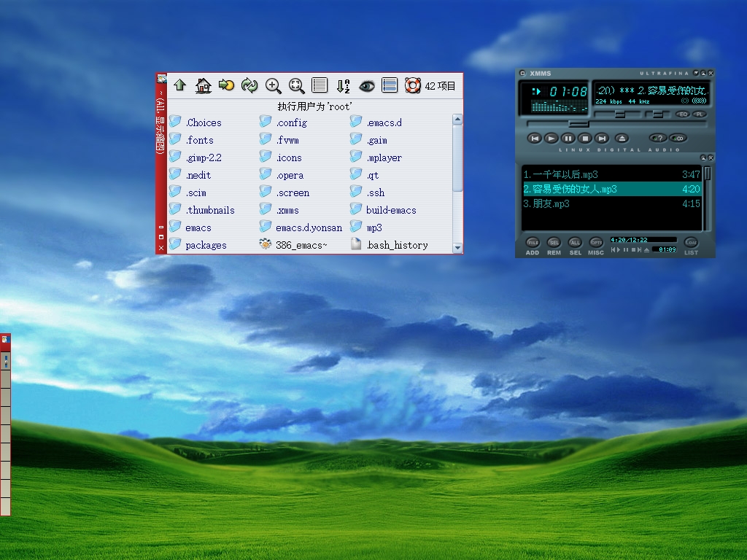Toggle XMMS main window shade mode
This screenshot has width=747, height=560.
tap(703, 74)
